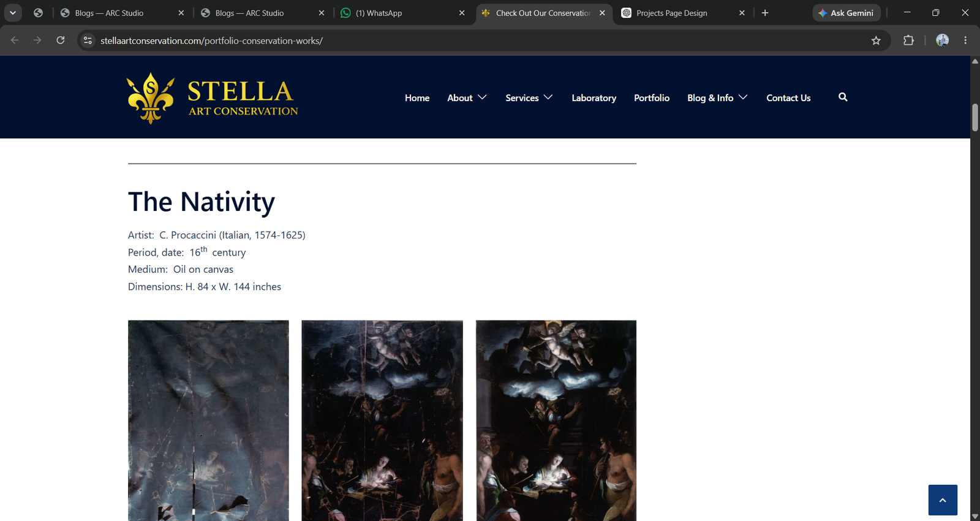Open the browser Extensions puzzle icon
This screenshot has height=521, width=980.
(908, 40)
